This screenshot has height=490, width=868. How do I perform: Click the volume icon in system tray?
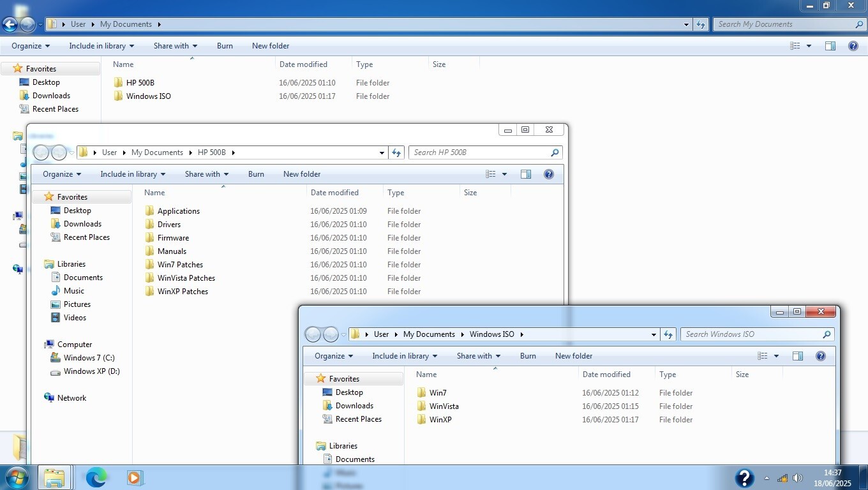click(x=798, y=478)
